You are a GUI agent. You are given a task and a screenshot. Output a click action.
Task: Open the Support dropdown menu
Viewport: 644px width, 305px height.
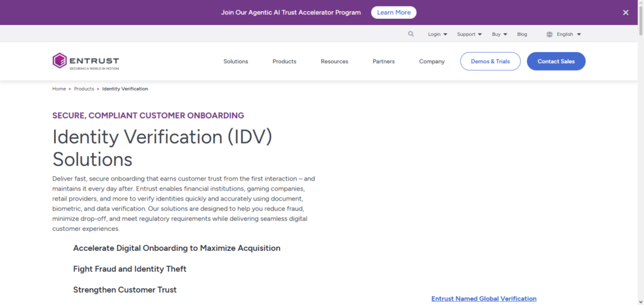469,35
